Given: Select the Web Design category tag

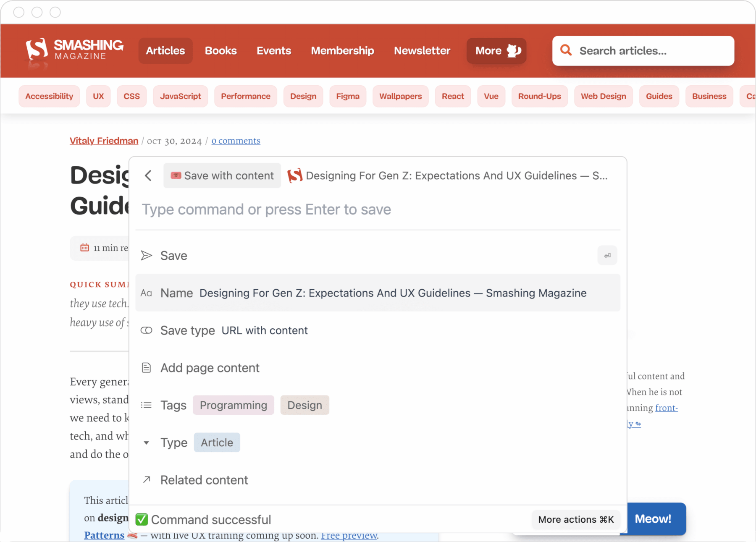Looking at the screenshot, I should (x=604, y=96).
